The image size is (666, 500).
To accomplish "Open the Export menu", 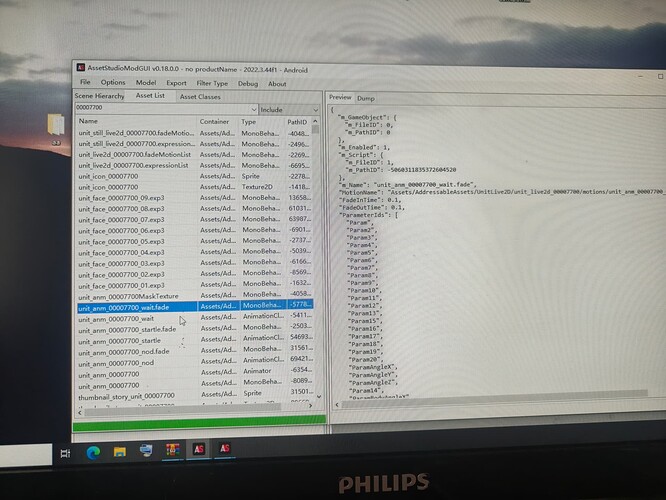I will click(x=176, y=83).
